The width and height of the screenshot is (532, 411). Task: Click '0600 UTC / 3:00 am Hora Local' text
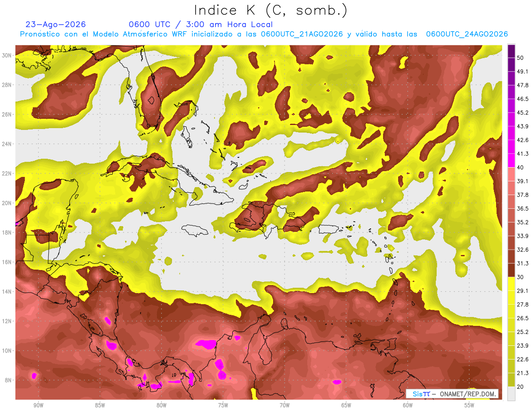(x=200, y=24)
